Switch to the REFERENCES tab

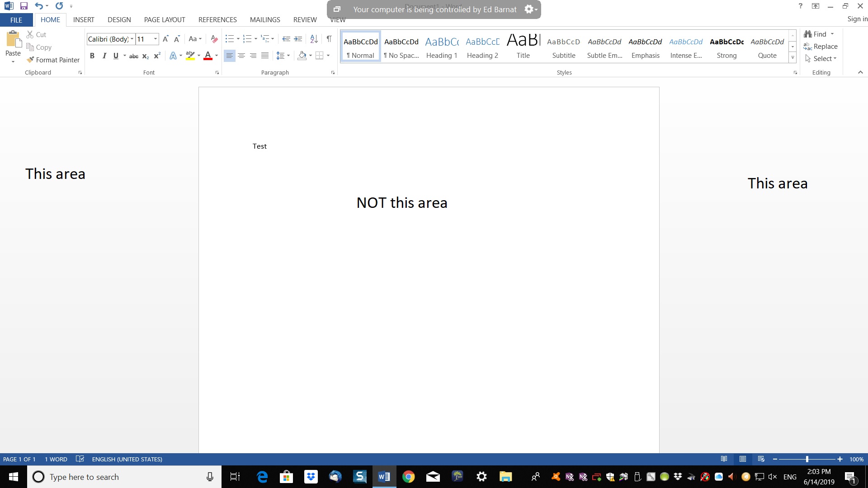(217, 20)
